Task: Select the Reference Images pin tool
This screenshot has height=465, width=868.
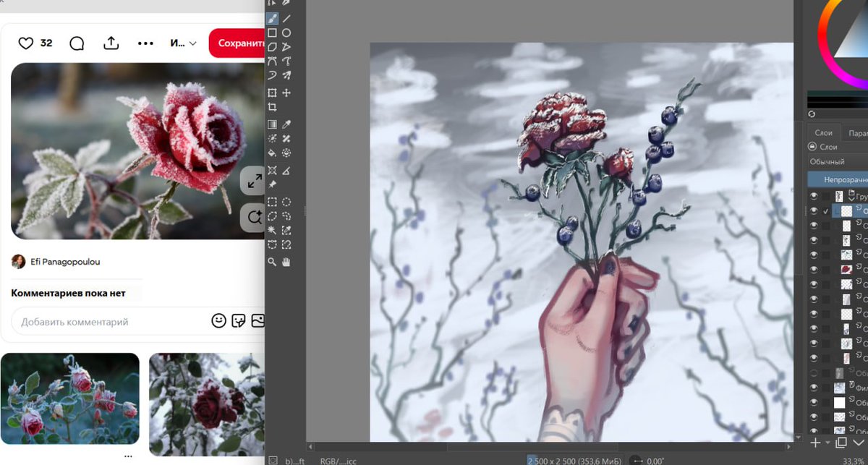Action: pyautogui.click(x=272, y=184)
